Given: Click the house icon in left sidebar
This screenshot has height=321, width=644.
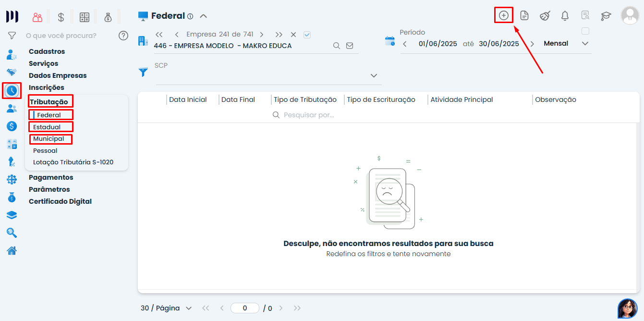Looking at the screenshot, I should tap(12, 250).
